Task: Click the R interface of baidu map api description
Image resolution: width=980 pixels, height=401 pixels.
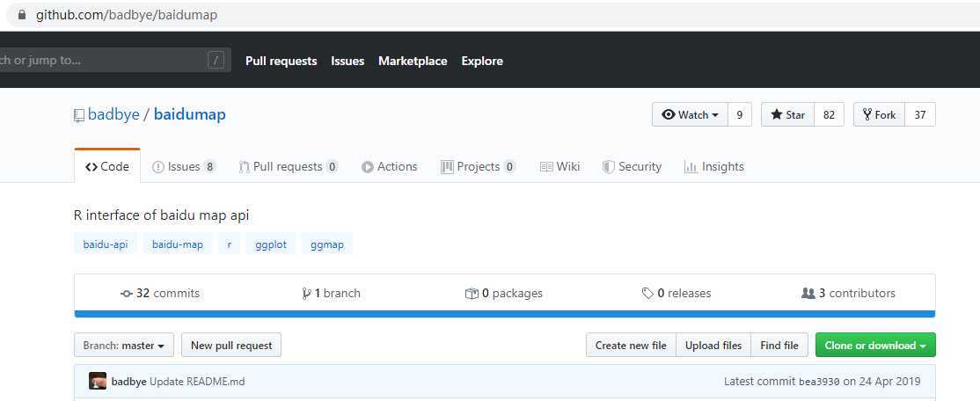Action: (x=161, y=215)
